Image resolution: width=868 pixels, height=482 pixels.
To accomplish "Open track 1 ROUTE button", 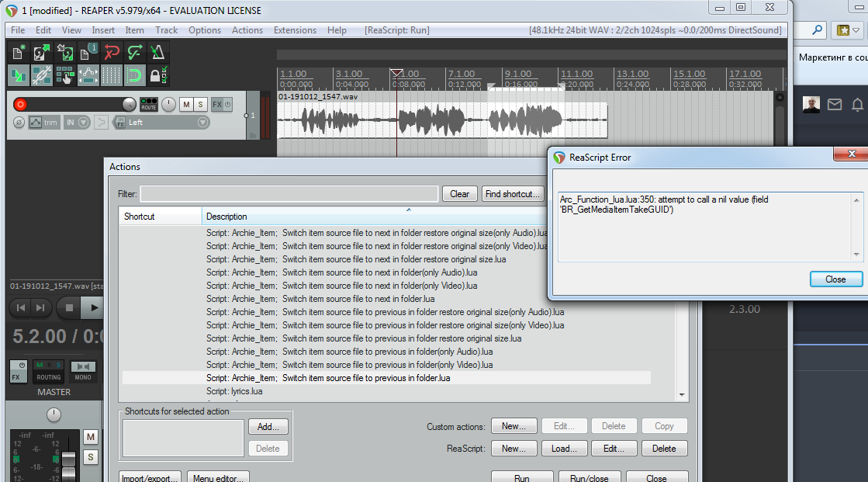I will (x=148, y=104).
